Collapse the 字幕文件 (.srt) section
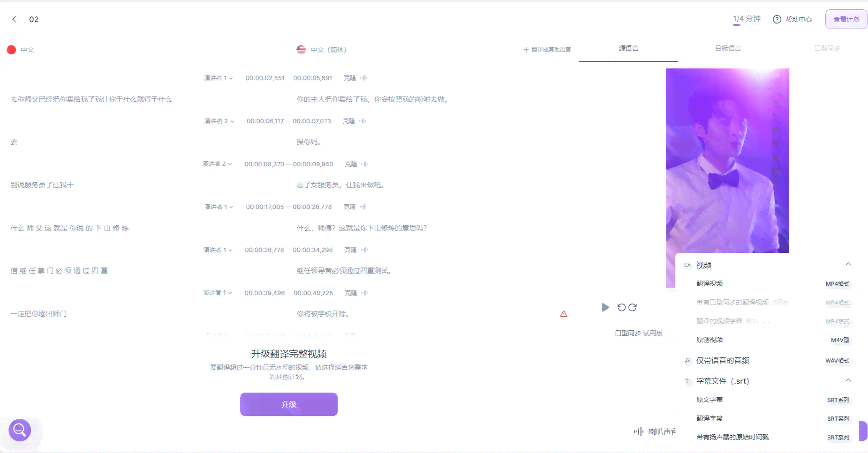Image resolution: width=868 pixels, height=453 pixels. click(848, 380)
